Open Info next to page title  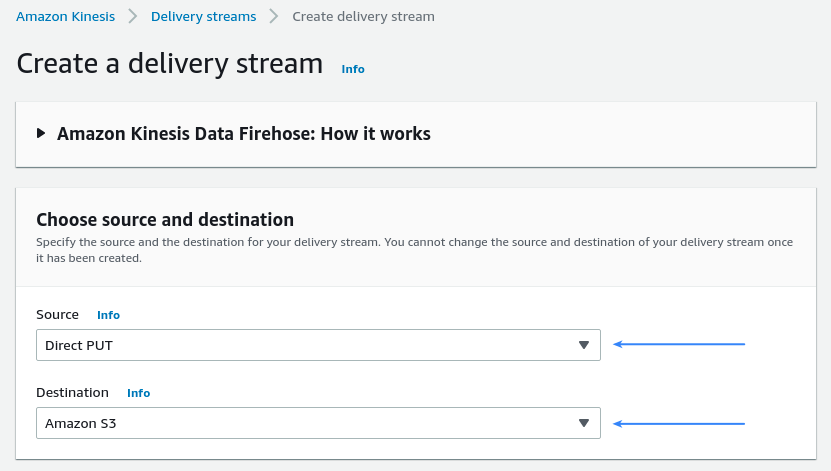pos(353,69)
